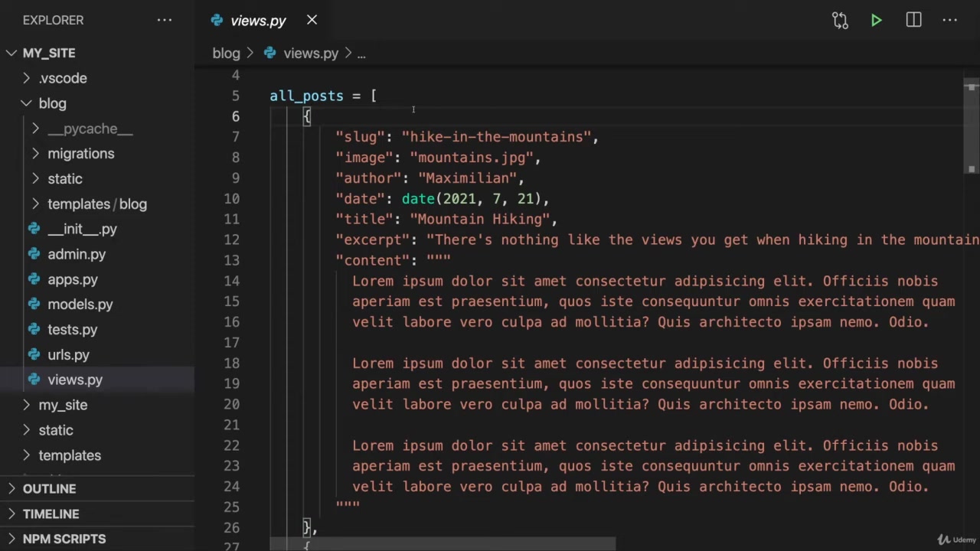Viewport: 980px width, 551px height.
Task: Click the blog breadcrumb segment
Action: 226,54
